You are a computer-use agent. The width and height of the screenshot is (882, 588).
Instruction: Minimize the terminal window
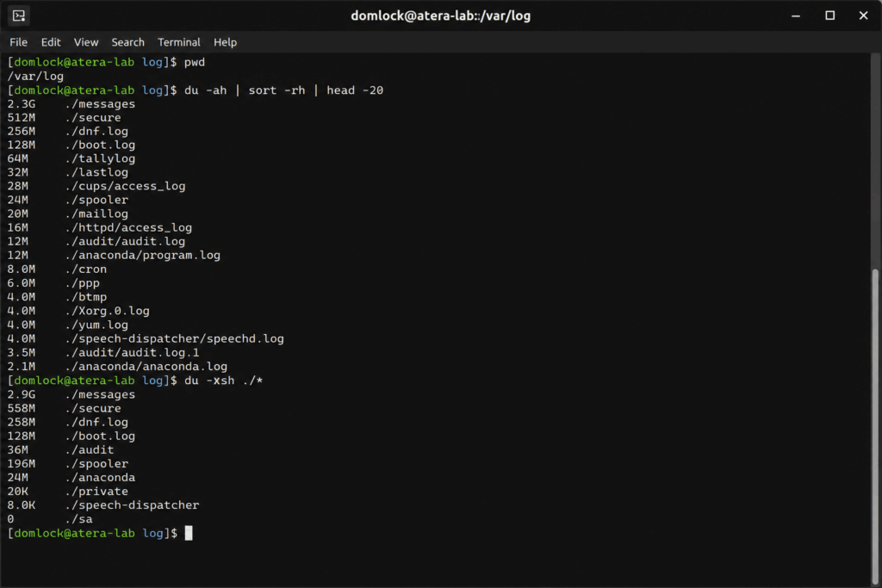(x=795, y=15)
